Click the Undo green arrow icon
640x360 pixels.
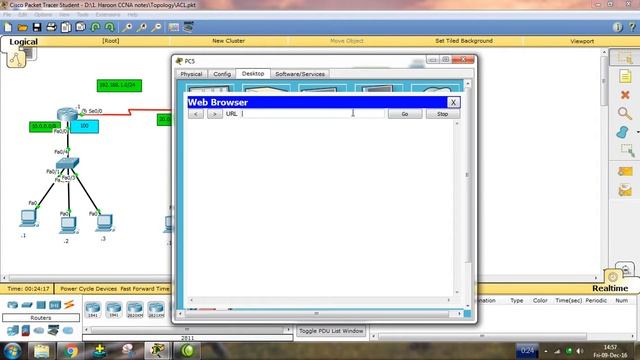tap(95, 27)
